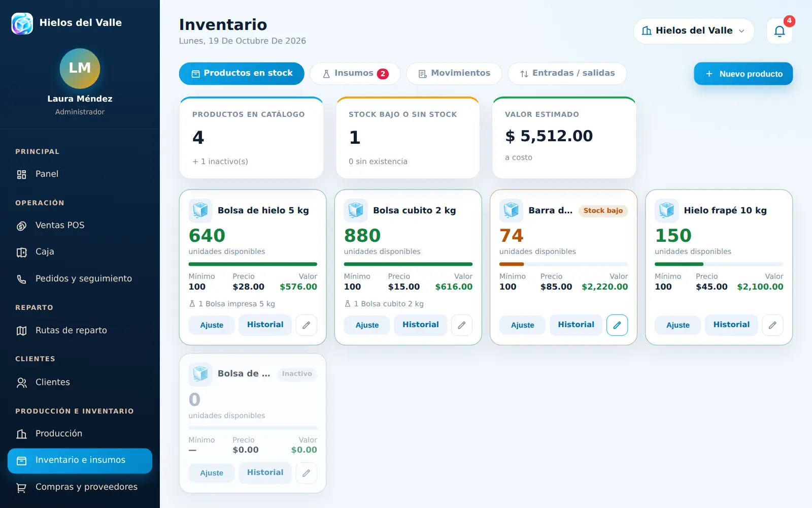
Task: Click the $2,220.00 value
Action: click(604, 287)
